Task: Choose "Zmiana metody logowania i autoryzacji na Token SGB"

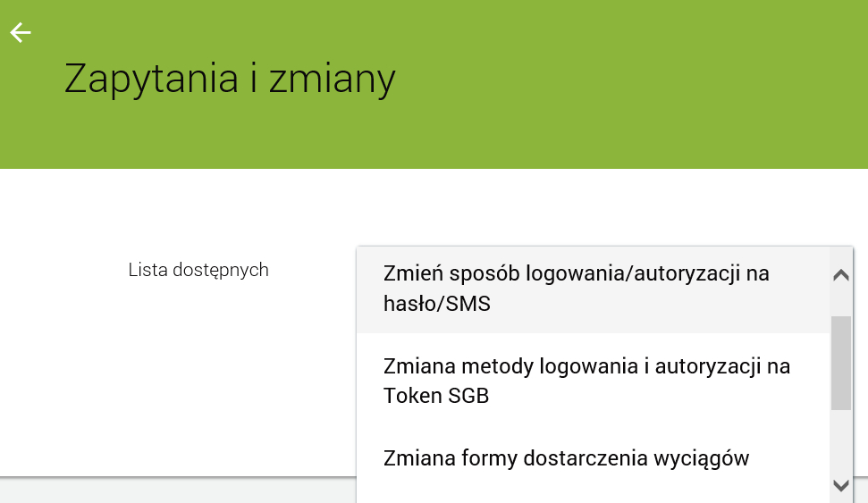Action: pyautogui.click(x=586, y=381)
